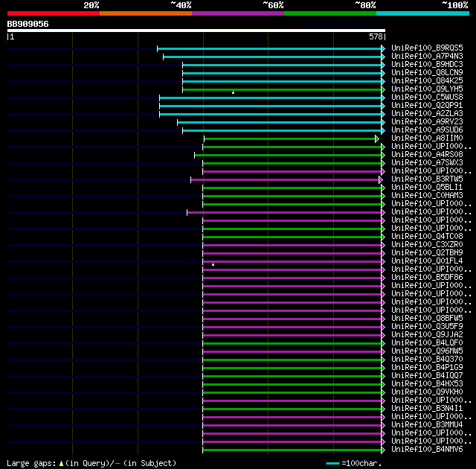Open the UniRef100_B9HDC3 hit label

click(x=427, y=65)
